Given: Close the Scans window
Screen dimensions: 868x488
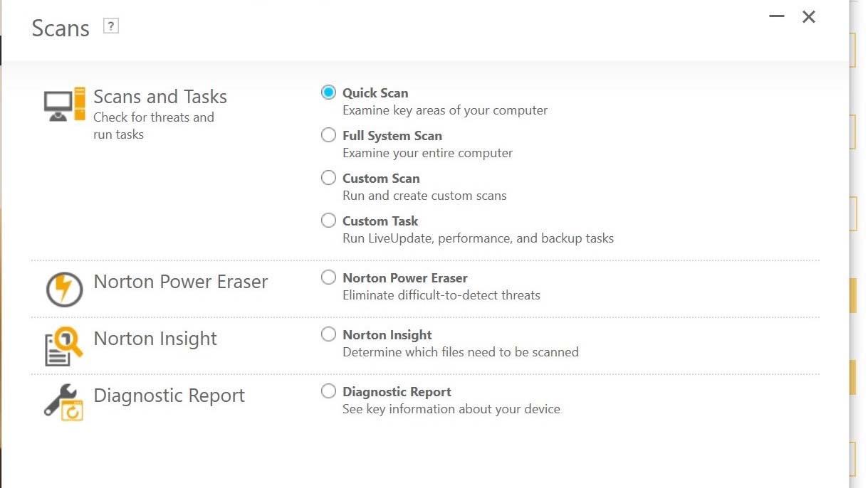Looking at the screenshot, I should (809, 16).
